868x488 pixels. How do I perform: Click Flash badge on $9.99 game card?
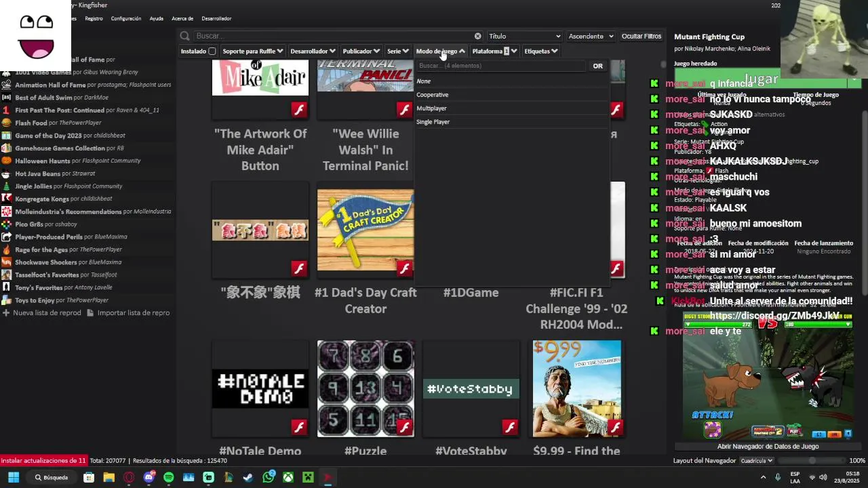click(x=616, y=427)
